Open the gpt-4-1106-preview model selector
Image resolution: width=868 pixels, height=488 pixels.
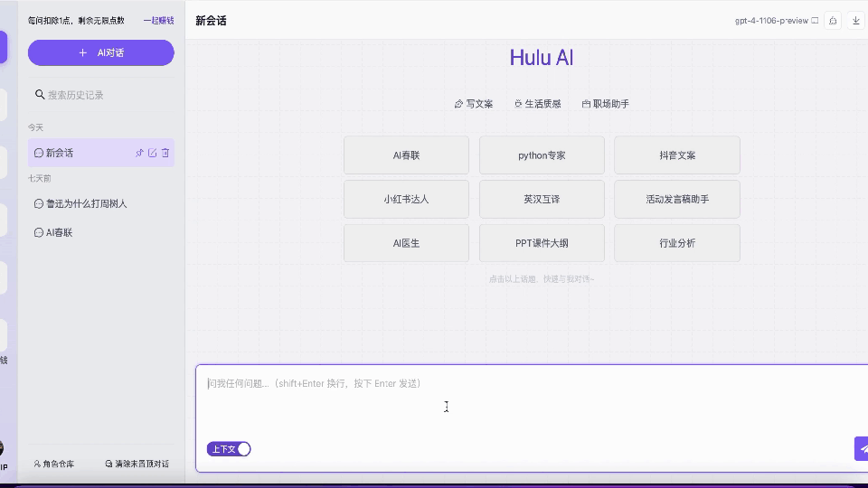[776, 21]
